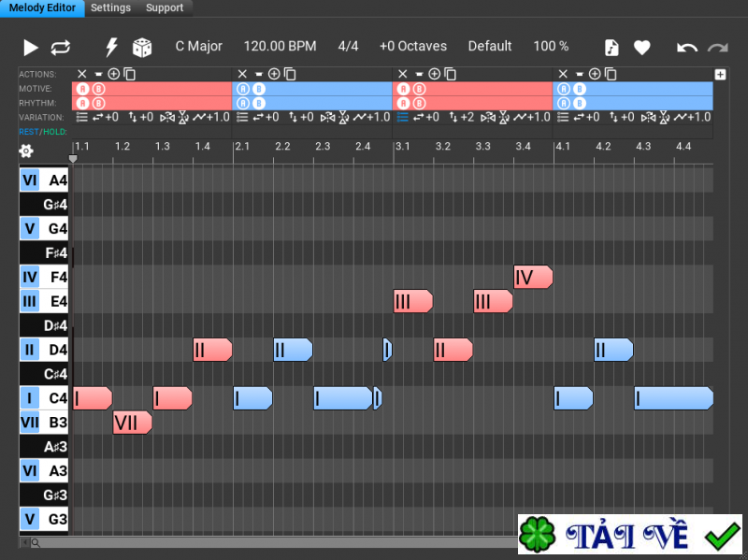Toggle vertical mirror variation for bar 4
This screenshot has height=560, width=748.
[664, 118]
